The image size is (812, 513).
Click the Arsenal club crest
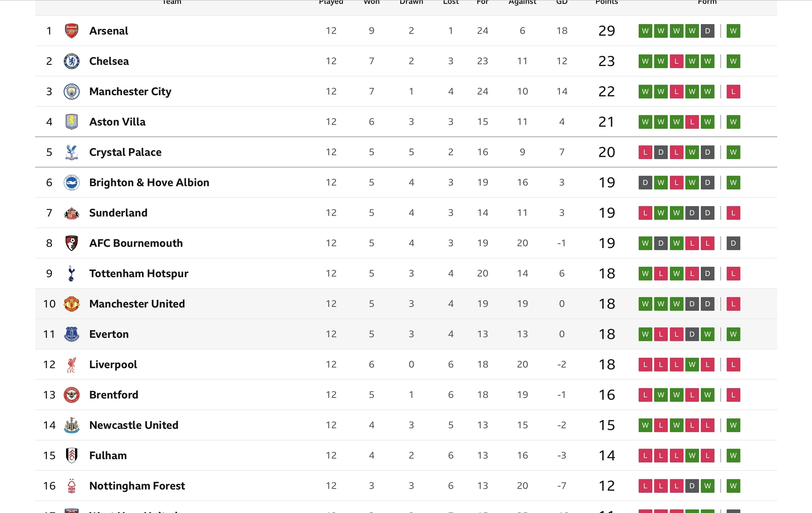[71, 31]
